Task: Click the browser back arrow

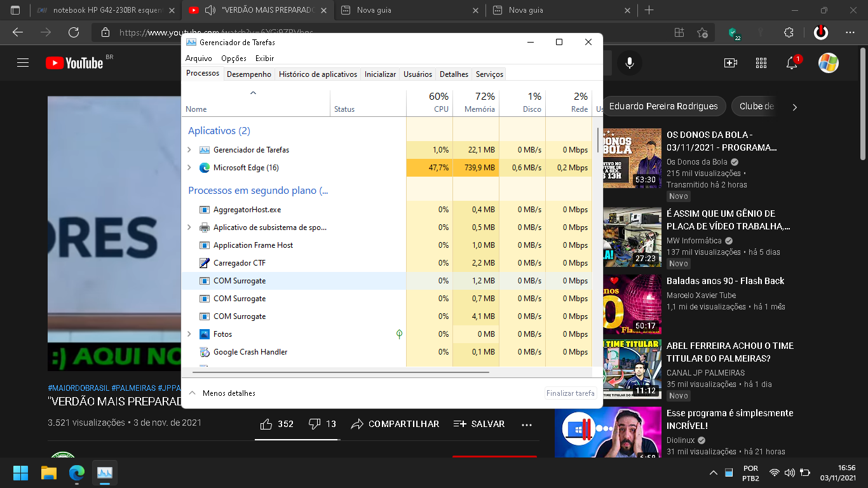Action: [18, 32]
